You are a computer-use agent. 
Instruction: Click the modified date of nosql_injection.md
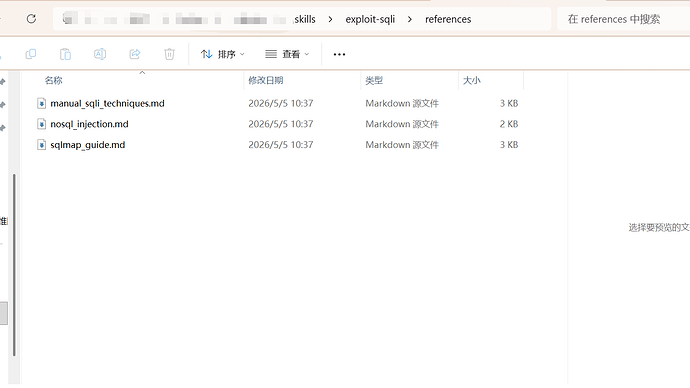pyautogui.click(x=281, y=124)
